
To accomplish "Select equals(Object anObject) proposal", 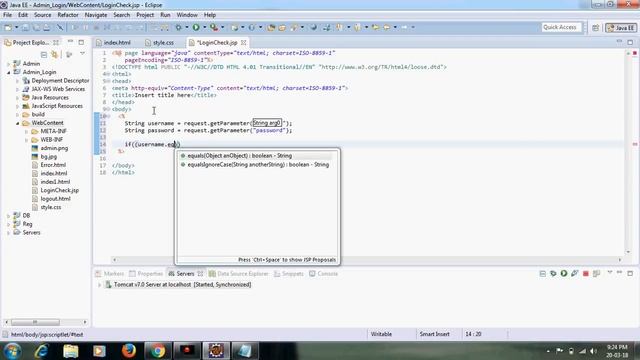I will 257,156.
